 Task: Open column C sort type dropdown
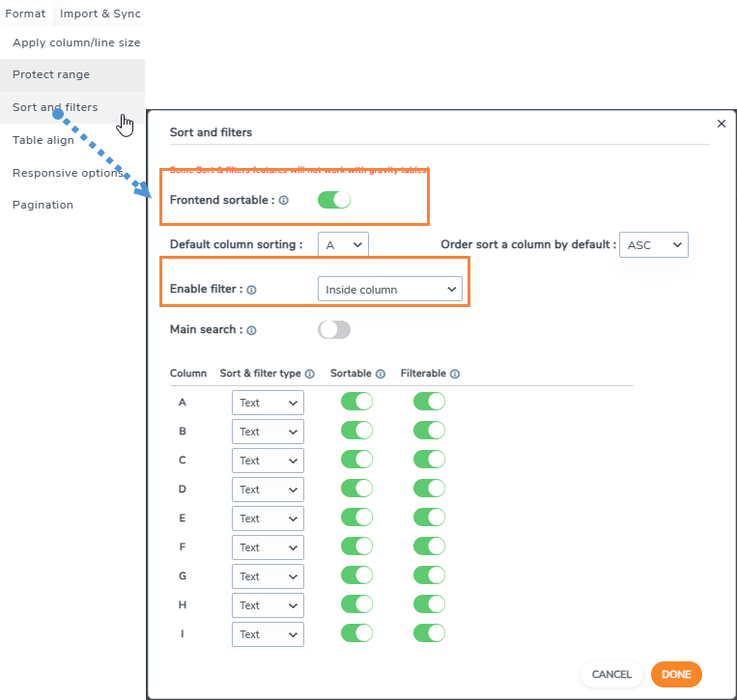pos(268,461)
